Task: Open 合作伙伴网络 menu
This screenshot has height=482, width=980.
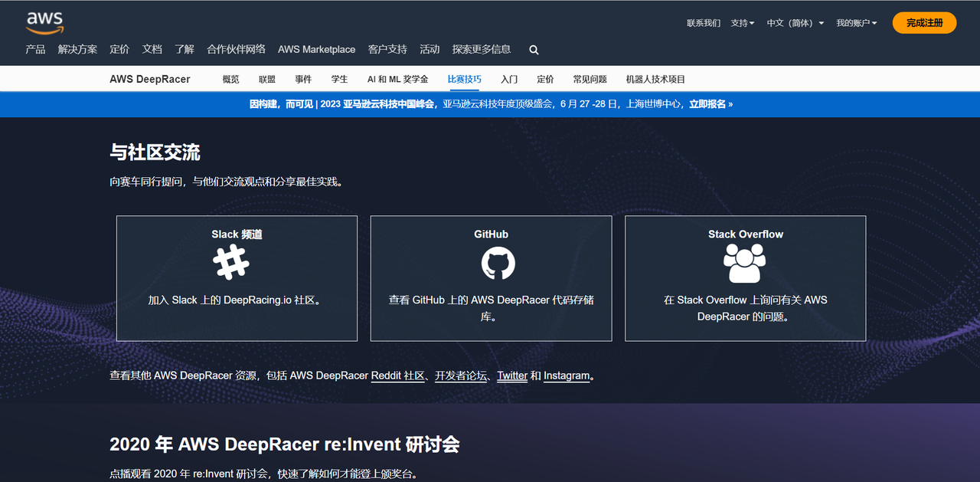Action: tap(236, 49)
